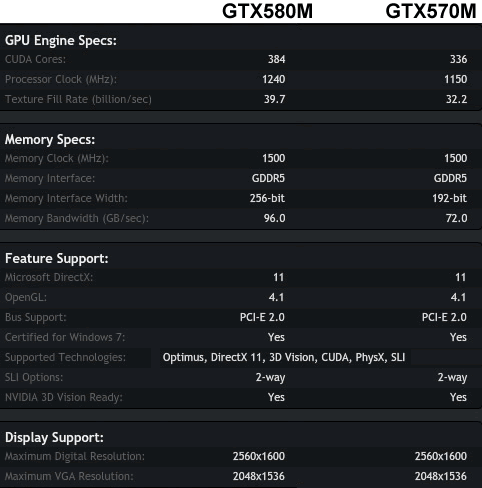
Task: Click the GTX570M column header
Action: tap(431, 11)
